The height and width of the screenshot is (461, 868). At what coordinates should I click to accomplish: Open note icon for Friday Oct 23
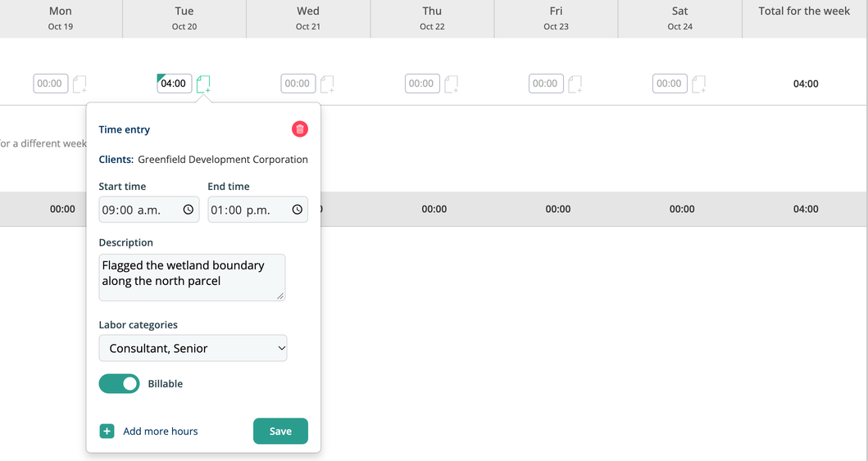coord(575,84)
